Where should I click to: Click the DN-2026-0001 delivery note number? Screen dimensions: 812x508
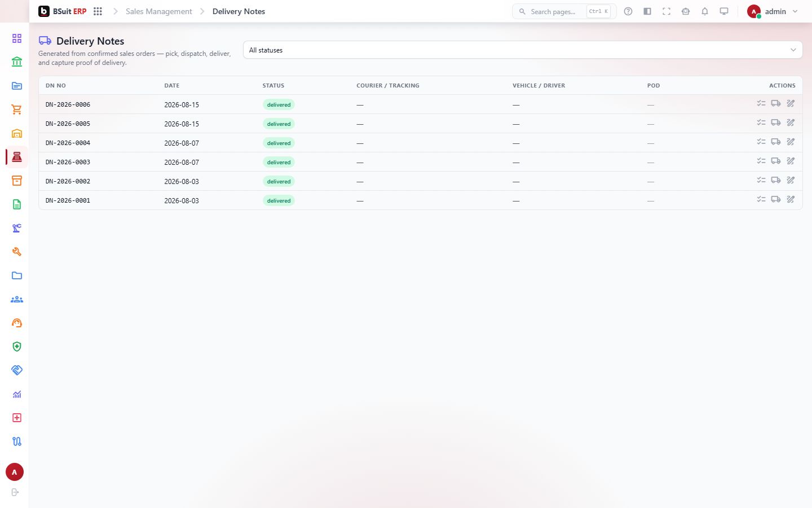[68, 200]
